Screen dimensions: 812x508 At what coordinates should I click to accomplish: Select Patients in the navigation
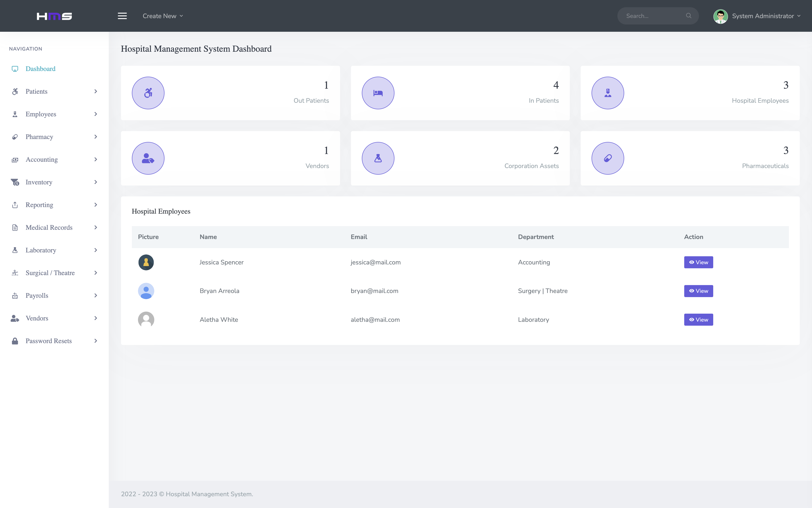54,91
